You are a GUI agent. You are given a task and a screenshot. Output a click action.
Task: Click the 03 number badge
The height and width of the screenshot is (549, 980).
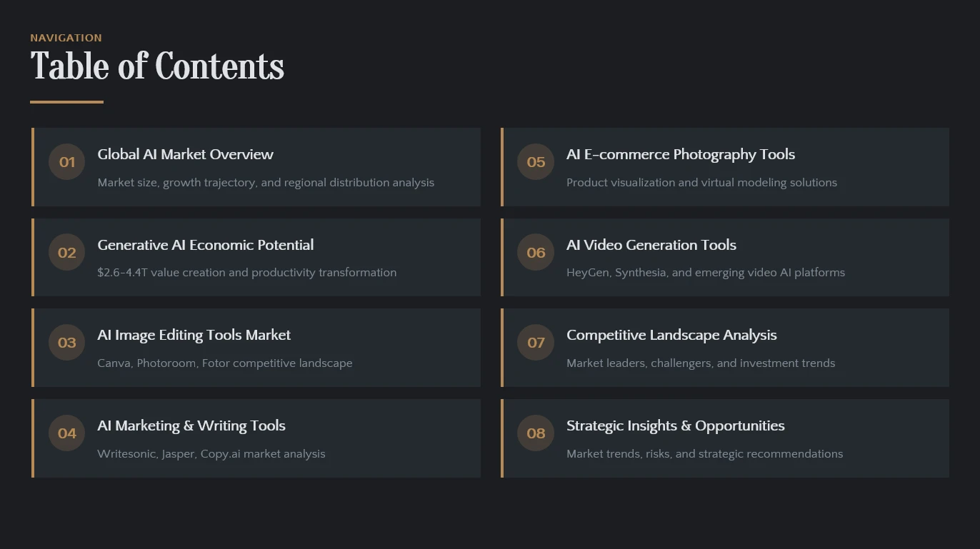pos(67,343)
